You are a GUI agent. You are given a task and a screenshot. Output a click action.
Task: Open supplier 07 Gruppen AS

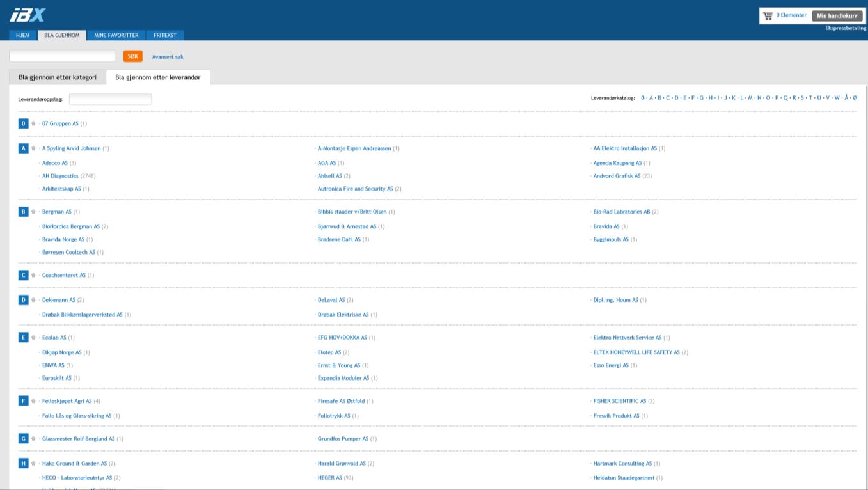(60, 123)
